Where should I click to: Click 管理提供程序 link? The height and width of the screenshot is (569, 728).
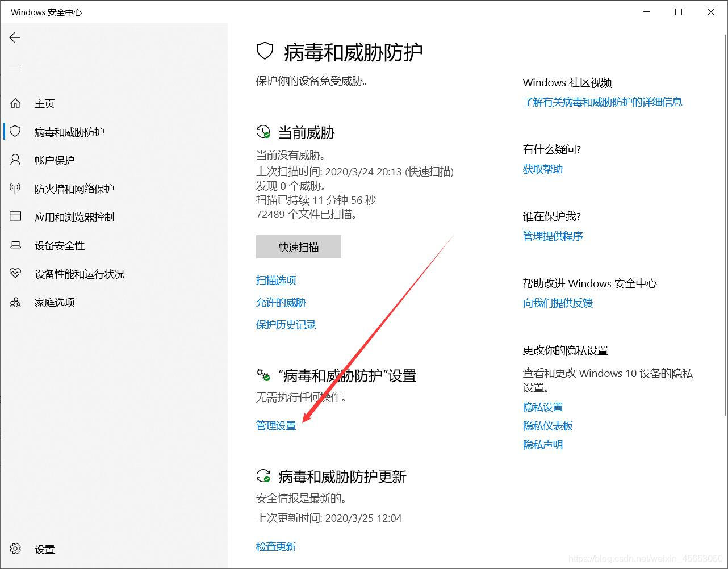tap(553, 236)
